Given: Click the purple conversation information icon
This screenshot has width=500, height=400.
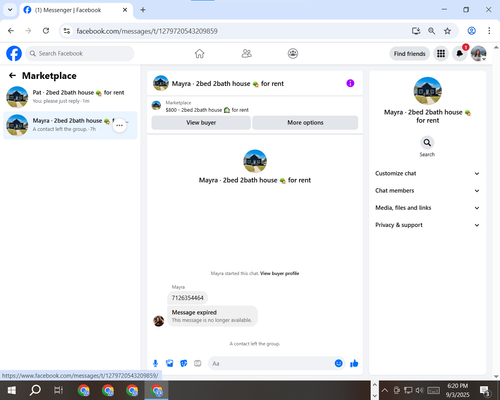Looking at the screenshot, I should [x=350, y=83].
